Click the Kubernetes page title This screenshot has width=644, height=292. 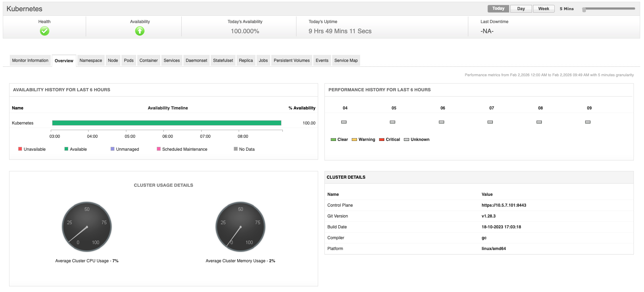(24, 9)
